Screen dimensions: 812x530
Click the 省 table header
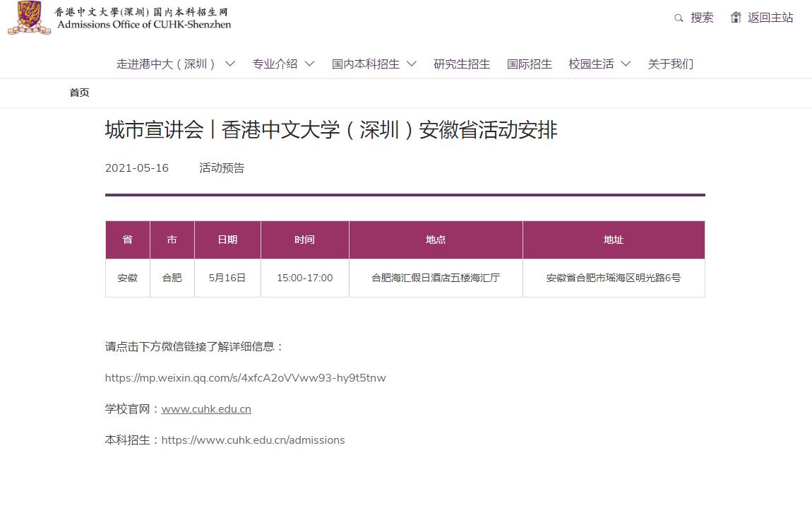pyautogui.click(x=127, y=240)
